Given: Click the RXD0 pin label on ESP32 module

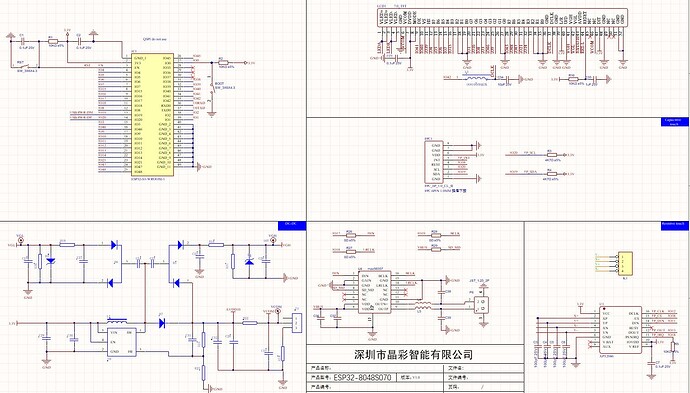Looking at the screenshot, I should (x=166, y=106).
